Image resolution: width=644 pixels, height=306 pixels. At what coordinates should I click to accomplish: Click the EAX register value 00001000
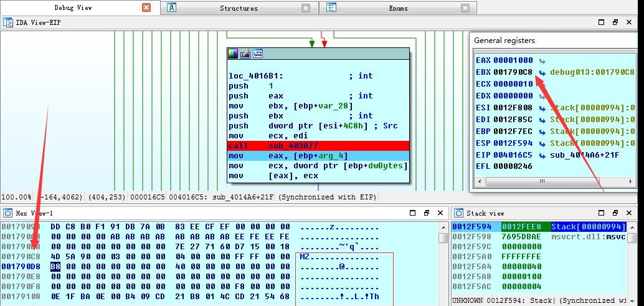513,60
